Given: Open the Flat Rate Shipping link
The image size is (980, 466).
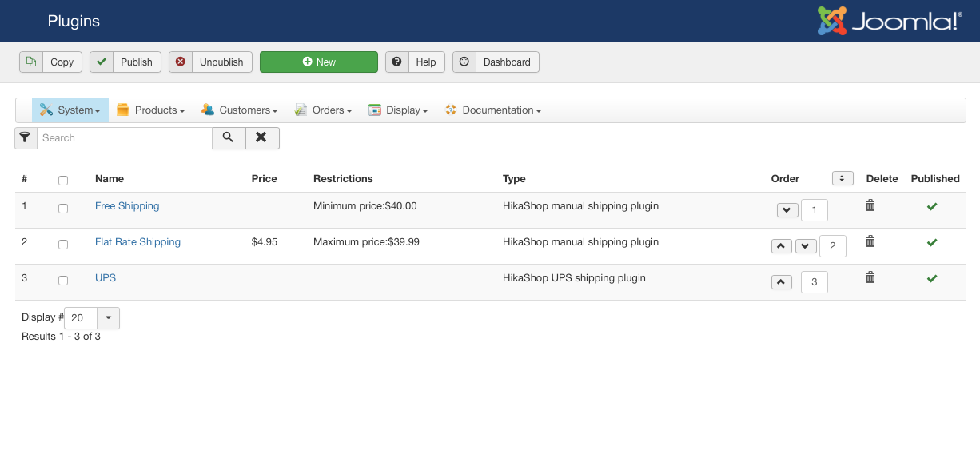Looking at the screenshot, I should pyautogui.click(x=137, y=241).
